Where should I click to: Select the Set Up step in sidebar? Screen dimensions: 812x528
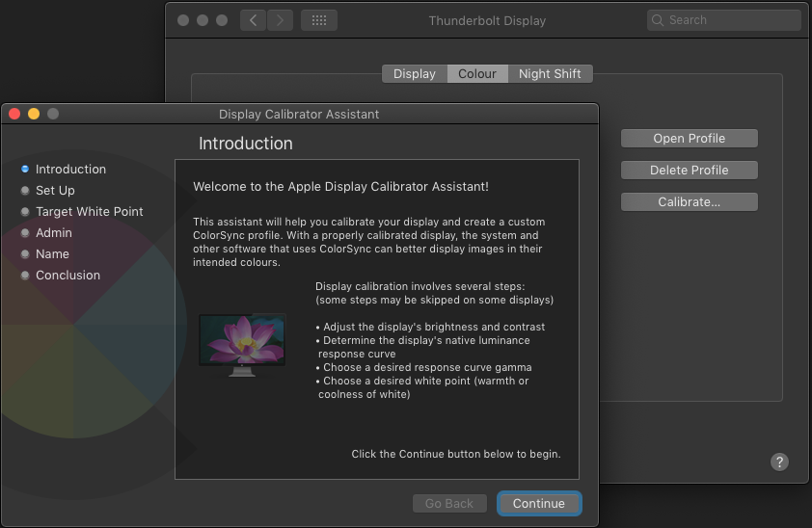[47, 191]
